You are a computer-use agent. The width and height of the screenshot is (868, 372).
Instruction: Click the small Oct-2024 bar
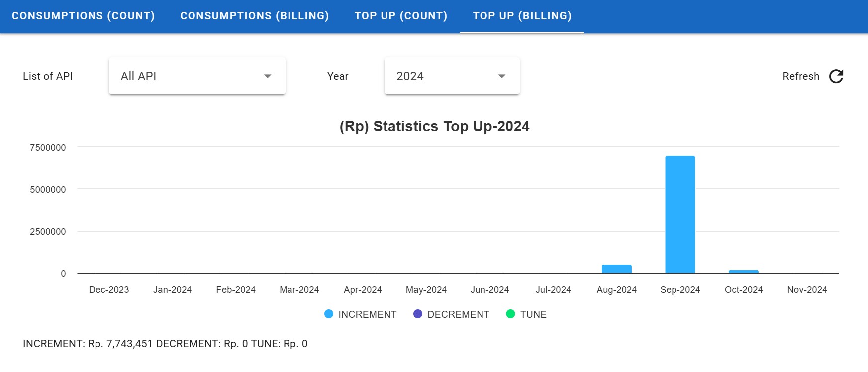(743, 272)
